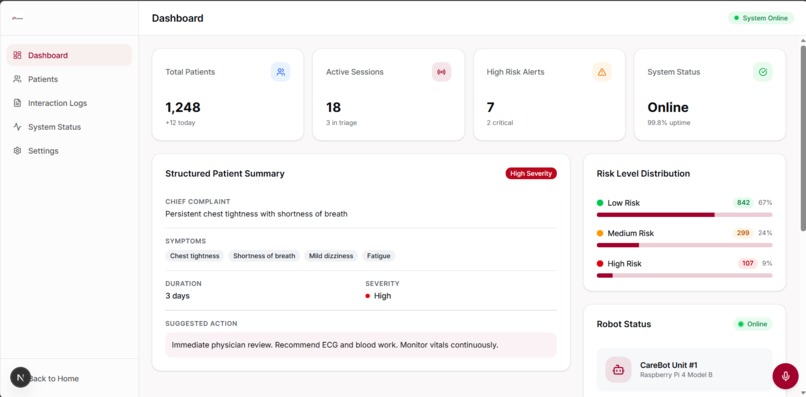The image size is (806, 397).
Task: Click the 842 Low Risk count badge
Action: [743, 203]
